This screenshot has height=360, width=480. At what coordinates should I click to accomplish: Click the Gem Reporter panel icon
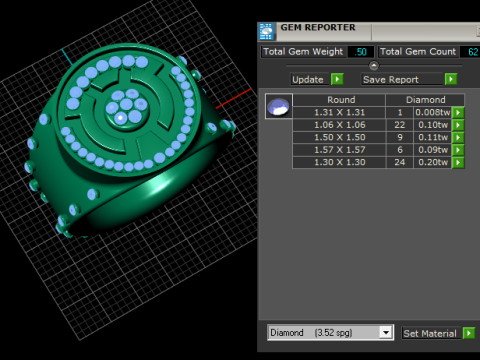(x=266, y=32)
